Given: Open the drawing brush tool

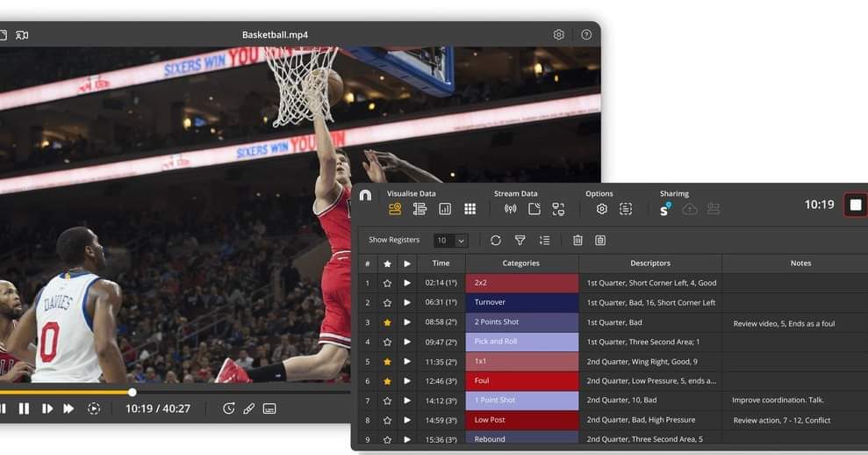Looking at the screenshot, I should click(249, 408).
